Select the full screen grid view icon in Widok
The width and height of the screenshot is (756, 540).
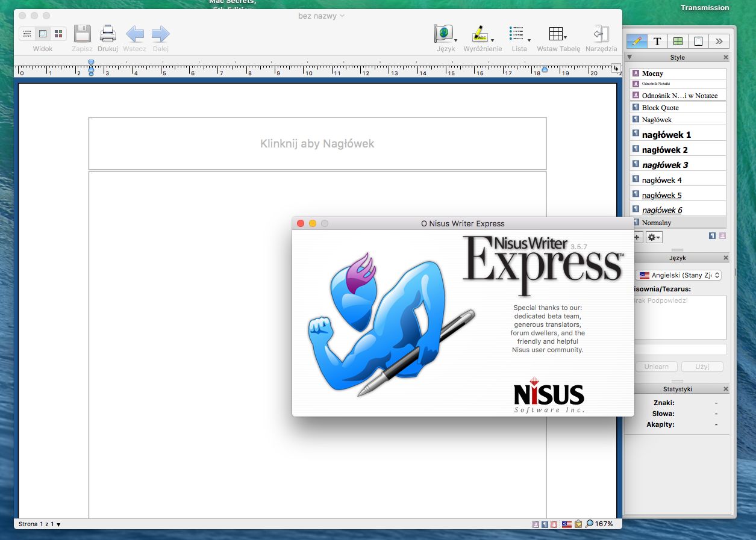coord(58,34)
